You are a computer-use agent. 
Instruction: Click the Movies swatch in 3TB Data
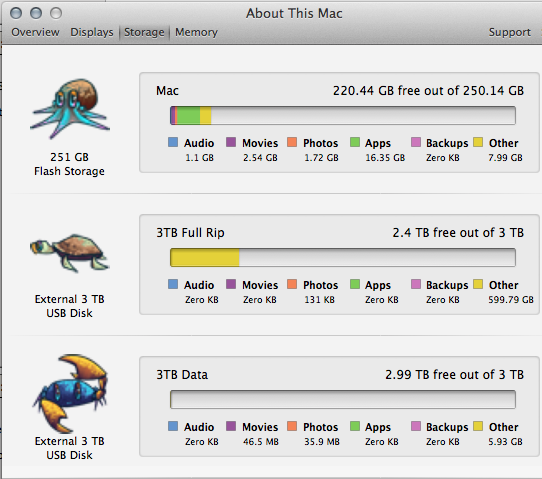(231, 426)
